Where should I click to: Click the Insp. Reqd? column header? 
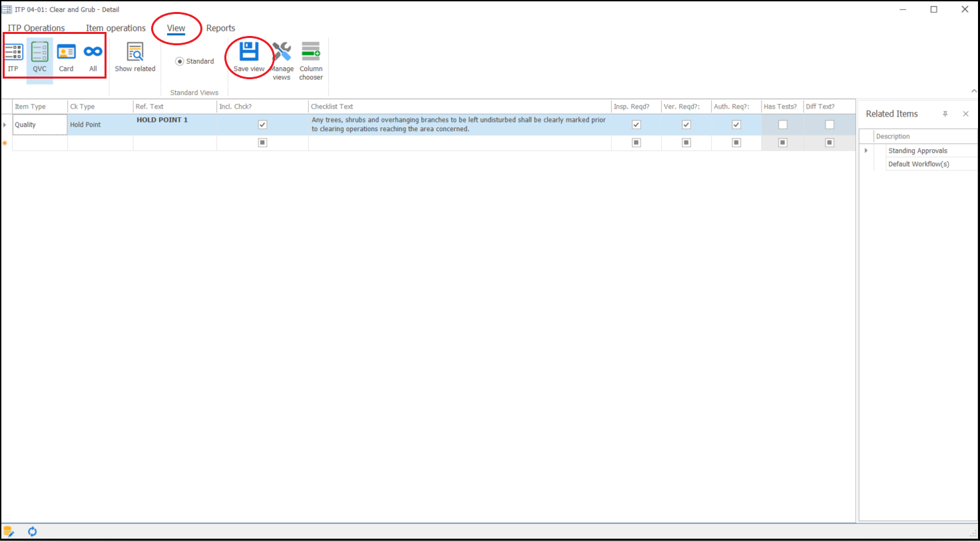pyautogui.click(x=636, y=107)
